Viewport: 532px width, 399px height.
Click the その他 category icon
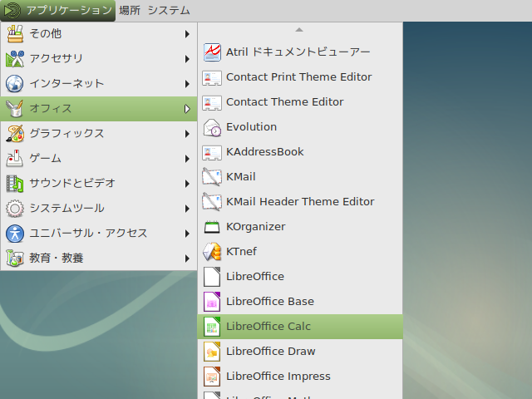click(15, 33)
